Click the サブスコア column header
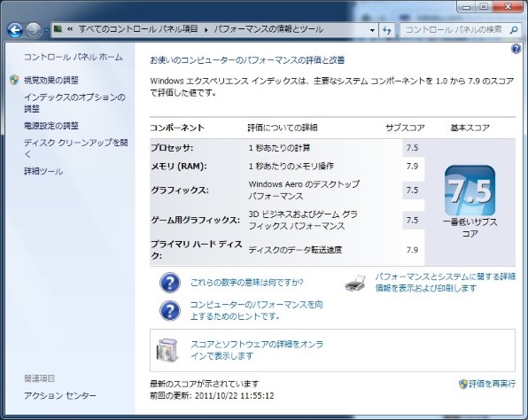The height and width of the screenshot is (420, 528). 405,128
